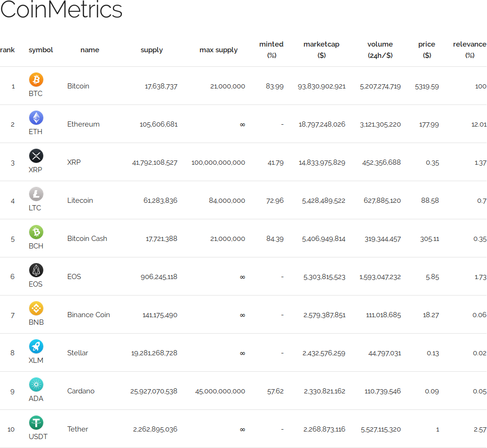The image size is (487, 448).
Task: Open the XRP name in the name column
Action: 74,162
